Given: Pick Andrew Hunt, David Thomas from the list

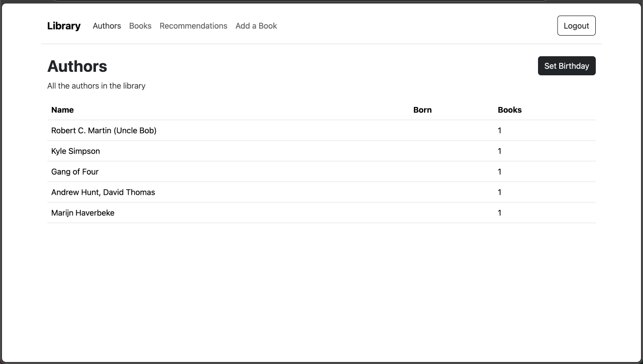Looking at the screenshot, I should (103, 192).
